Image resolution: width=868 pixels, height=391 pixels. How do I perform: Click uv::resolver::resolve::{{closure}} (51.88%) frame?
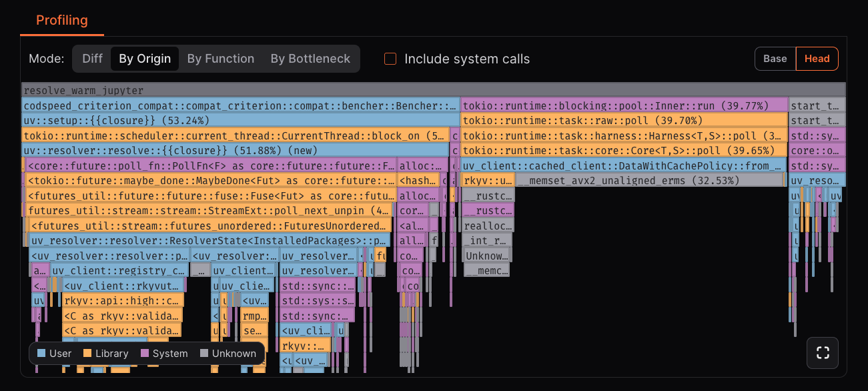pyautogui.click(x=236, y=151)
